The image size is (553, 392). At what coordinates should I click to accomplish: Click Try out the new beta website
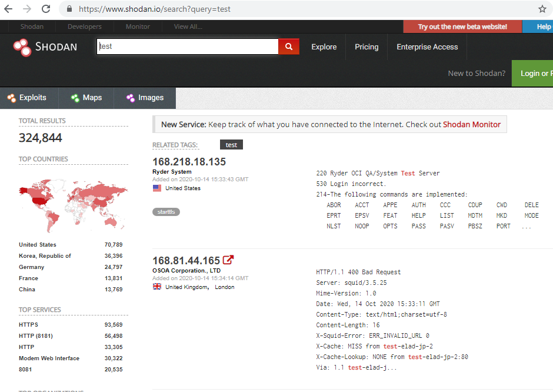tap(462, 26)
